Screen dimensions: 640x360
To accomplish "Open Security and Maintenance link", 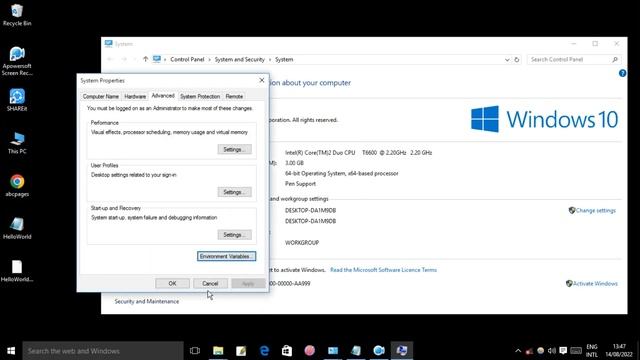I will click(x=147, y=301).
